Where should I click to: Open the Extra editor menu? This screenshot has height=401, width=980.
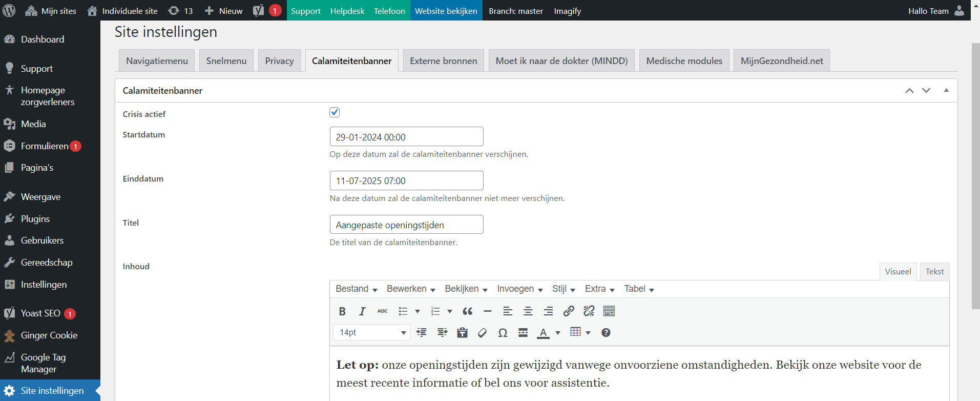click(600, 289)
